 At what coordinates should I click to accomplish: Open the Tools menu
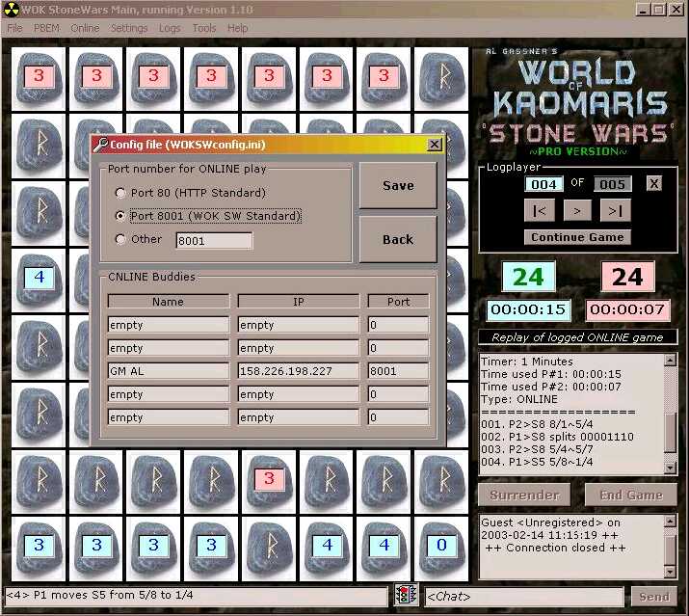204,28
